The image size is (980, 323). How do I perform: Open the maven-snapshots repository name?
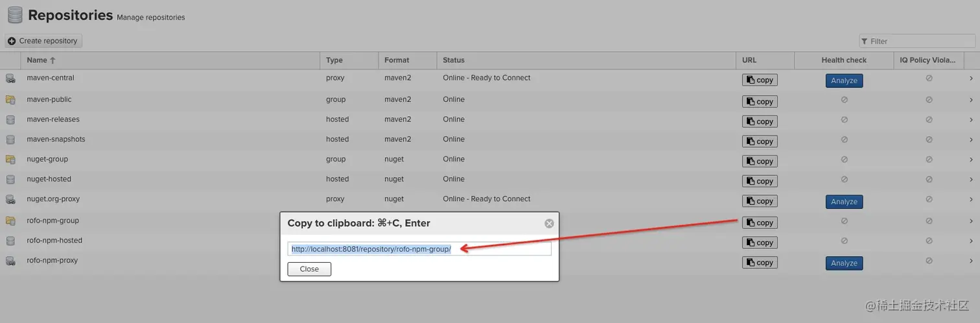[x=56, y=139]
